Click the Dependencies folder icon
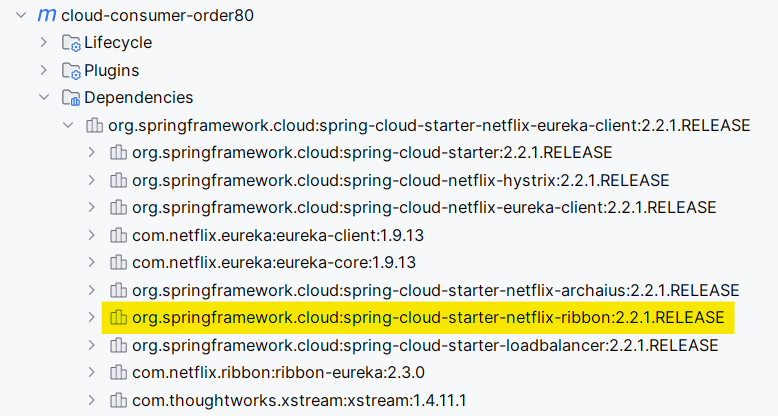This screenshot has height=416, width=778. click(x=71, y=98)
